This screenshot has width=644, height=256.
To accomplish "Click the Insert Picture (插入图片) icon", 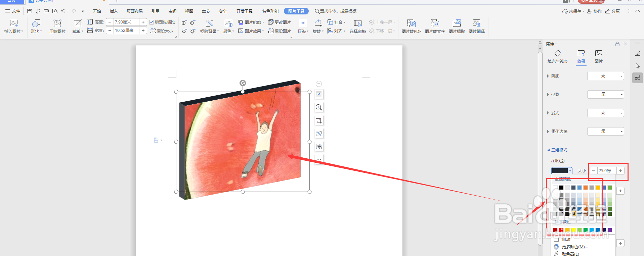I will coord(14,23).
